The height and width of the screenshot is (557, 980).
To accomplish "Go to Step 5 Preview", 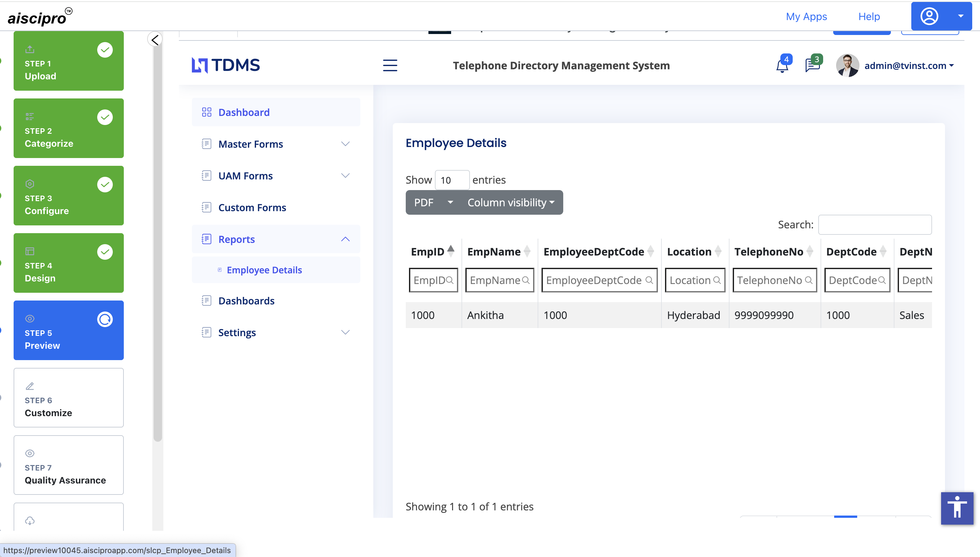I will (x=68, y=330).
